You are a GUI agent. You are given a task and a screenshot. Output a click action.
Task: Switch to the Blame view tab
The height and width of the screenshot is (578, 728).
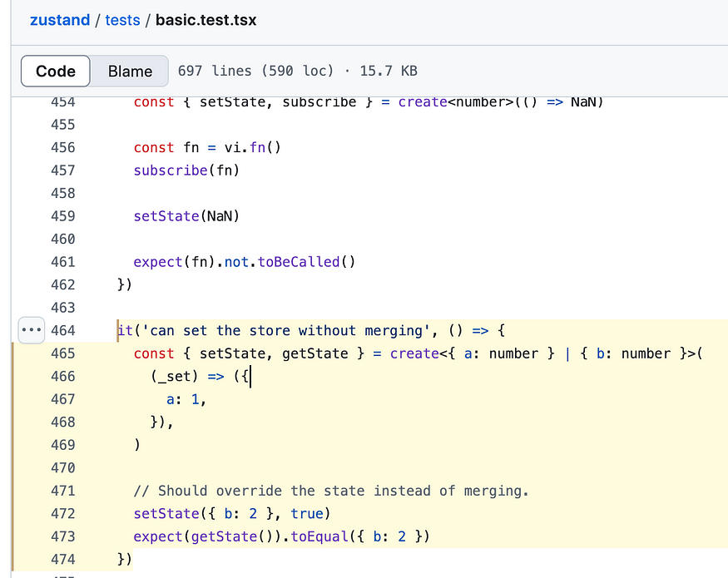pyautogui.click(x=130, y=71)
